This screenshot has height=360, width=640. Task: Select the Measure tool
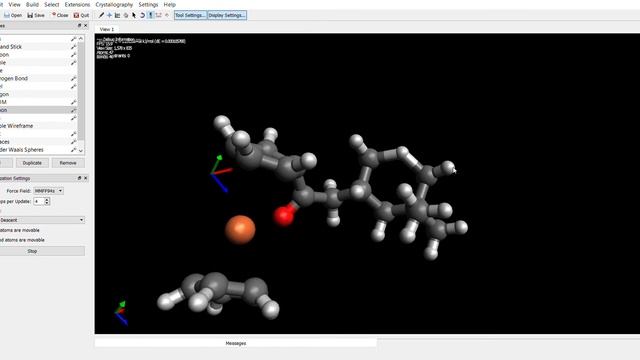158,15
